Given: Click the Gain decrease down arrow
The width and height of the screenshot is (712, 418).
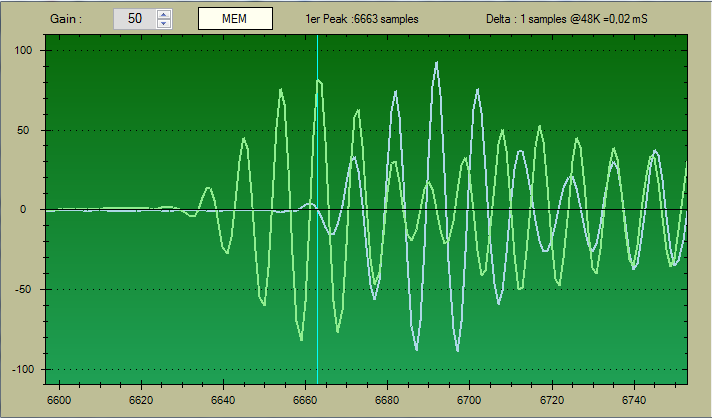Looking at the screenshot, I should tap(165, 23).
